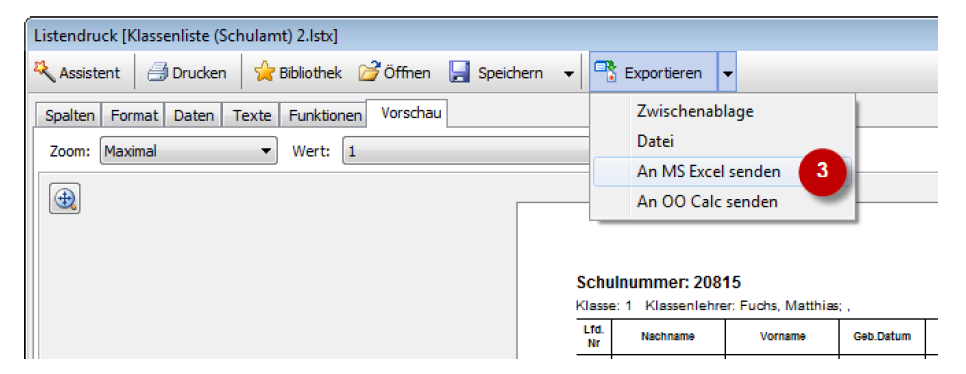
Task: Click the Exportieren button
Action: pyautogui.click(x=653, y=73)
